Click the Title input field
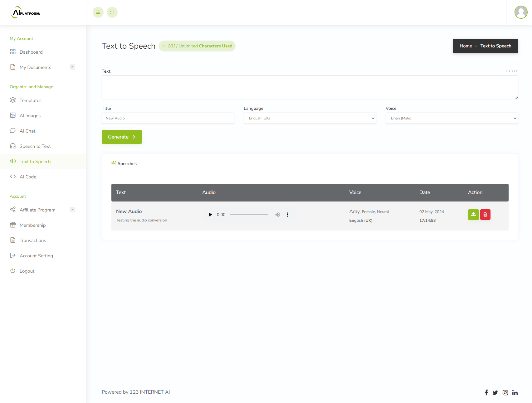The image size is (532, 403). 168,118
